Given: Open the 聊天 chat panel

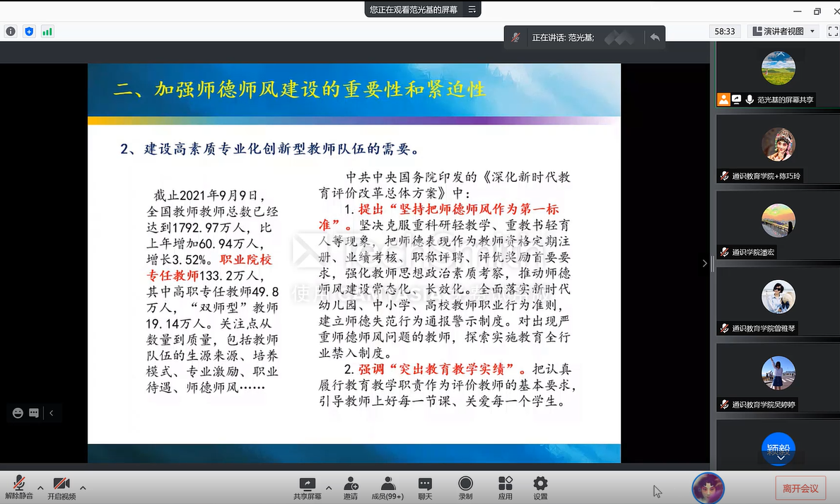Looking at the screenshot, I should (x=425, y=487).
